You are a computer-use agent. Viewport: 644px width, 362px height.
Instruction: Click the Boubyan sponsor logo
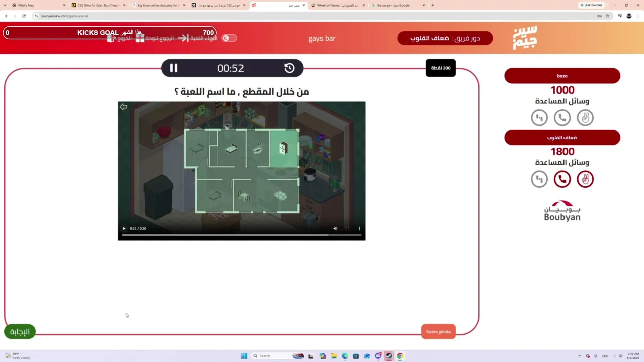[562, 211]
